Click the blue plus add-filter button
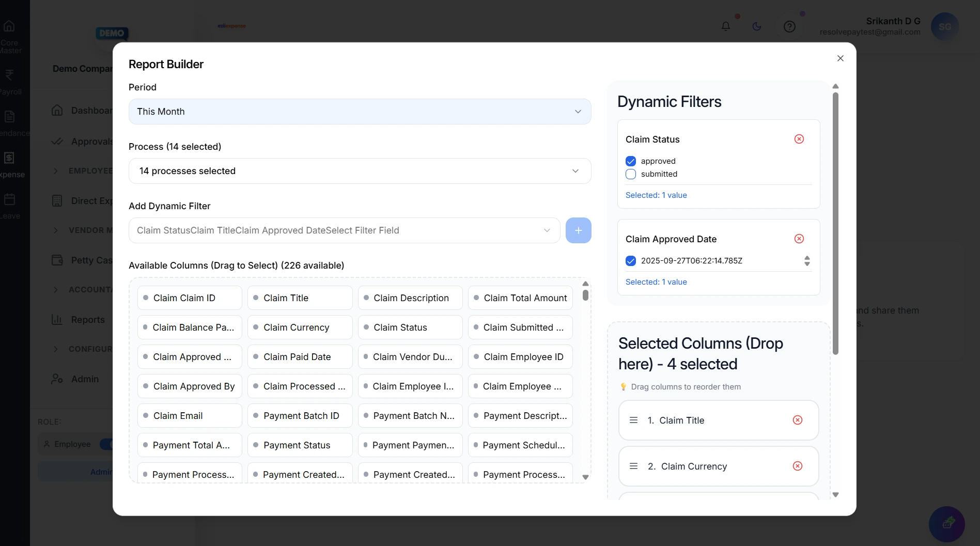Screen dimensions: 980x546 578,230
